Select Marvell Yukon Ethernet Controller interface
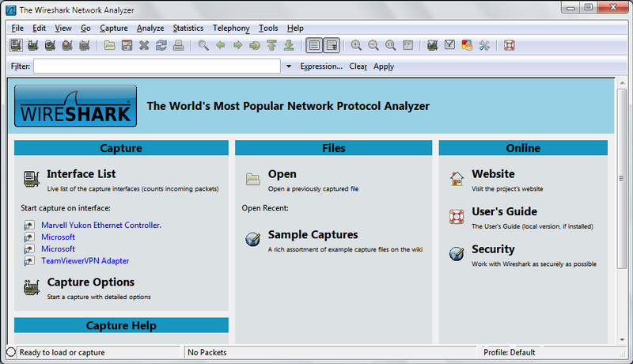633x364 pixels. (x=101, y=226)
